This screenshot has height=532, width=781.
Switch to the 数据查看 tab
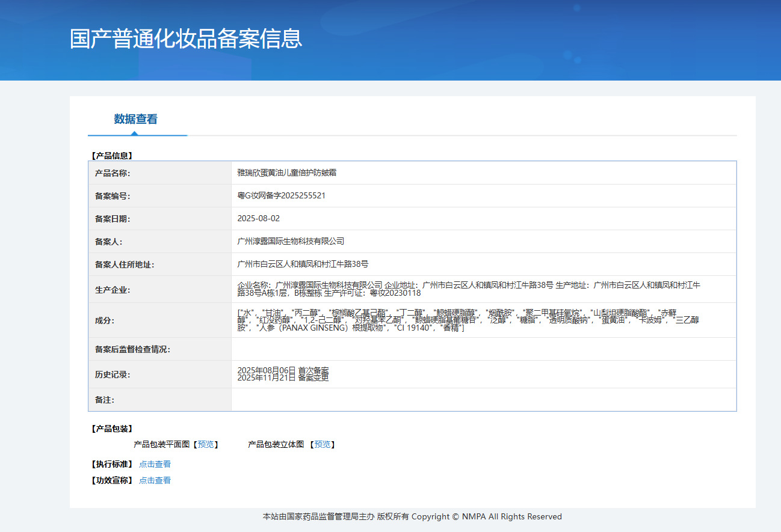(135, 119)
